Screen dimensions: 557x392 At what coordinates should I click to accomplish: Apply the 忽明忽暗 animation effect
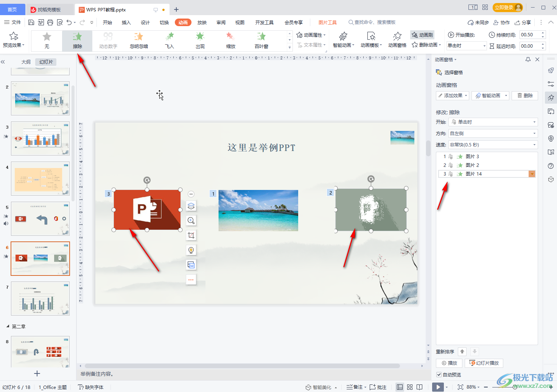pyautogui.click(x=139, y=41)
